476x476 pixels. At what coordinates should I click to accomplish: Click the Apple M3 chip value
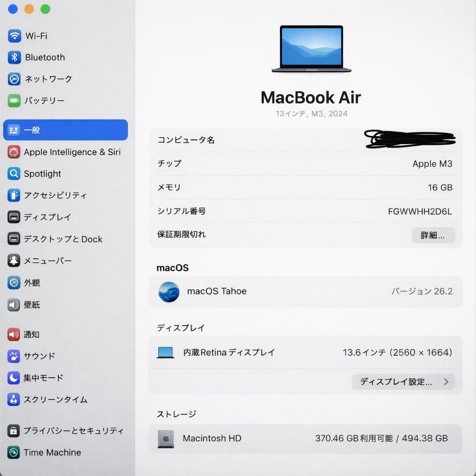pyautogui.click(x=432, y=164)
